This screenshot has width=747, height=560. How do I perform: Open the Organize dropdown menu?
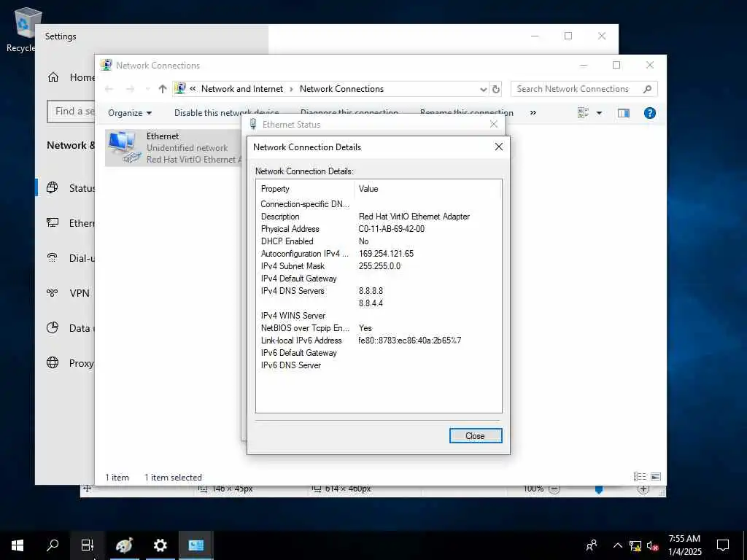pyautogui.click(x=130, y=113)
